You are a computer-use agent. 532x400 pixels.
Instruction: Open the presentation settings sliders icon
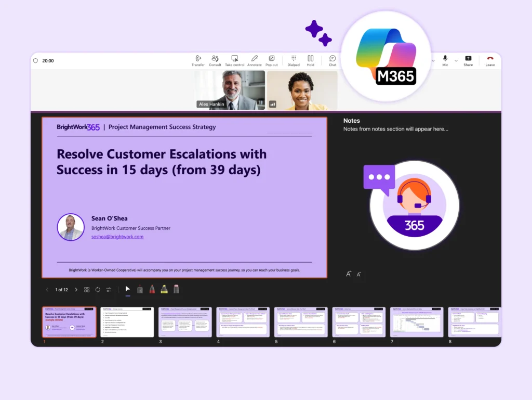click(x=109, y=290)
